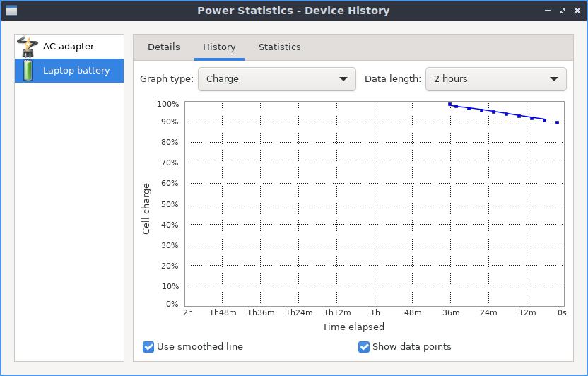The image size is (588, 376).
Task: Click the 'Graph type:' label
Action: [167, 79]
